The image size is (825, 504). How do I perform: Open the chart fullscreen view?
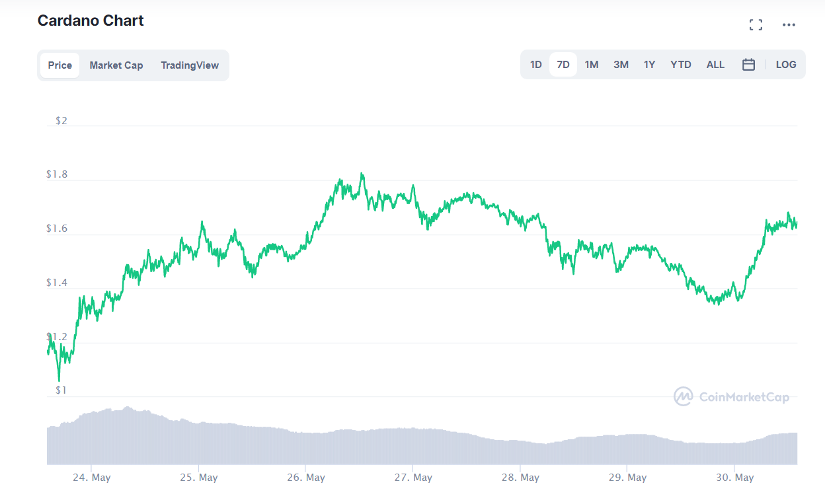(756, 24)
